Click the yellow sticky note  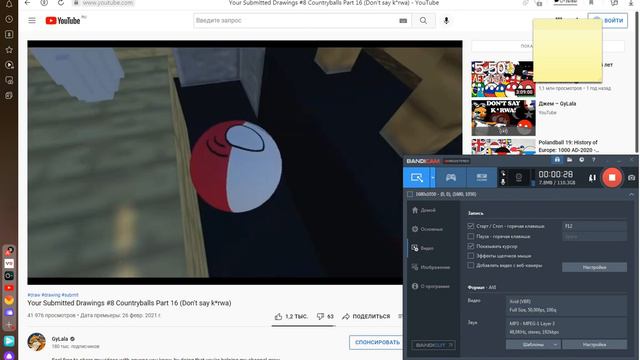pyautogui.click(x=567, y=51)
